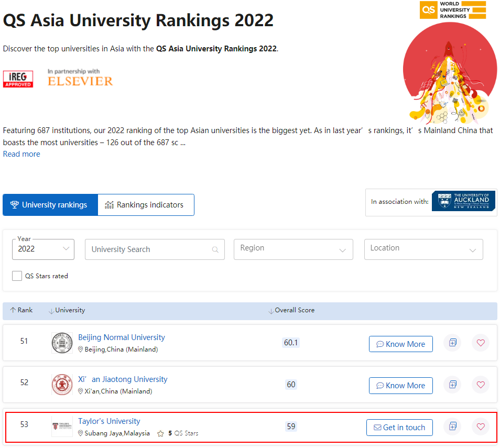Viewport: 500px width, 448px height.
Task: Open the QS World University Rankings logo
Action: 452,10
